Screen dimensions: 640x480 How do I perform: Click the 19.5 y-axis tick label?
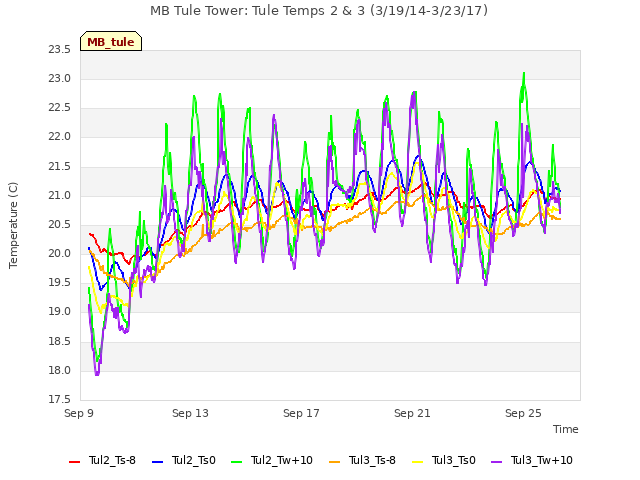point(60,283)
